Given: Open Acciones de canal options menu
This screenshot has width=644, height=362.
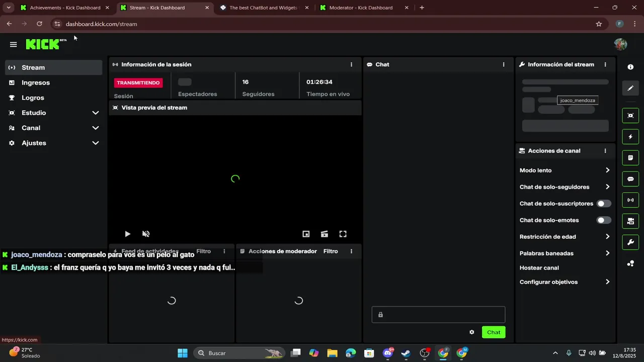Looking at the screenshot, I should click(605, 151).
